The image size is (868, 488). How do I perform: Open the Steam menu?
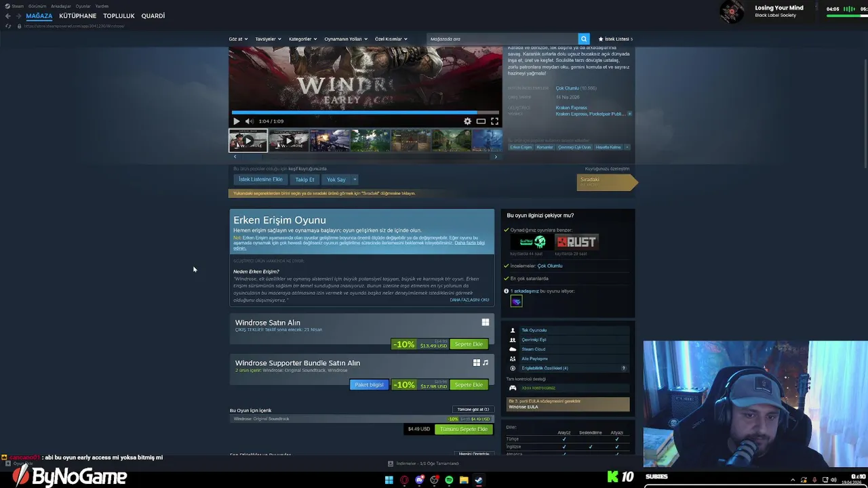(x=15, y=6)
